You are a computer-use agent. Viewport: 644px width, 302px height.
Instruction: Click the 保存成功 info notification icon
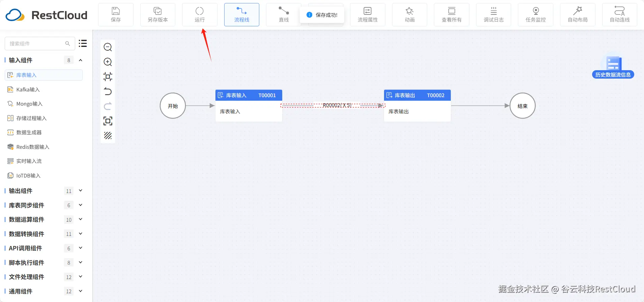309,15
